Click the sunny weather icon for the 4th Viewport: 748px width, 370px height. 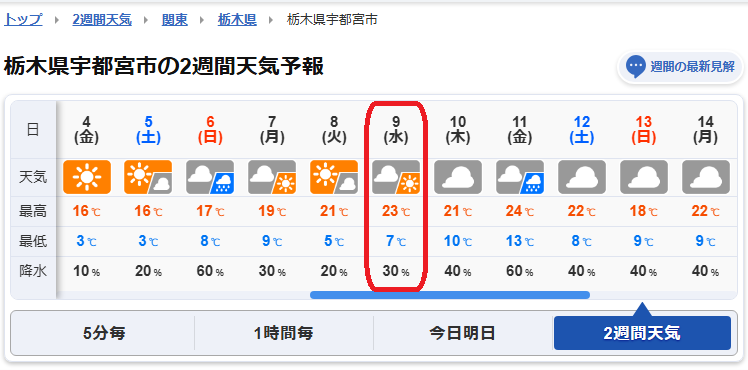(x=87, y=177)
